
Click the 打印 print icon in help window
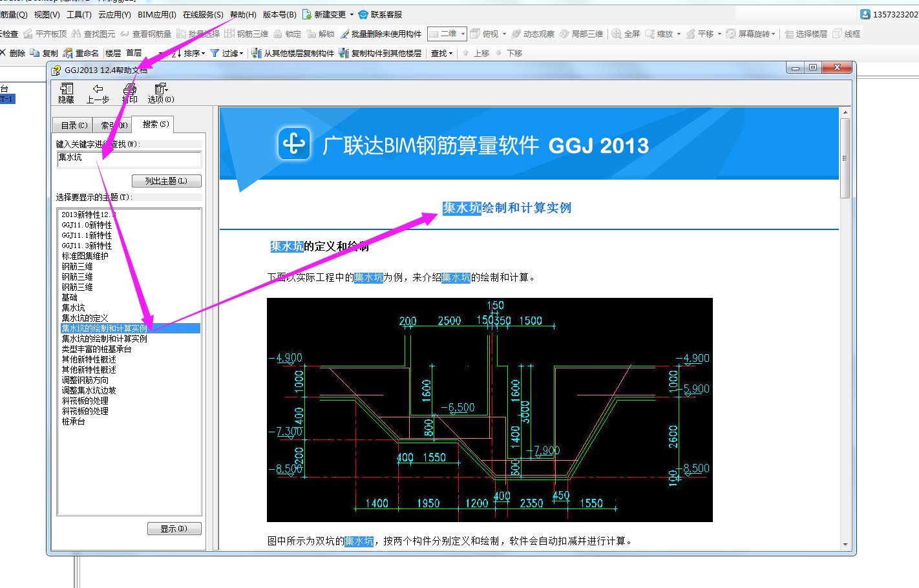[130, 89]
